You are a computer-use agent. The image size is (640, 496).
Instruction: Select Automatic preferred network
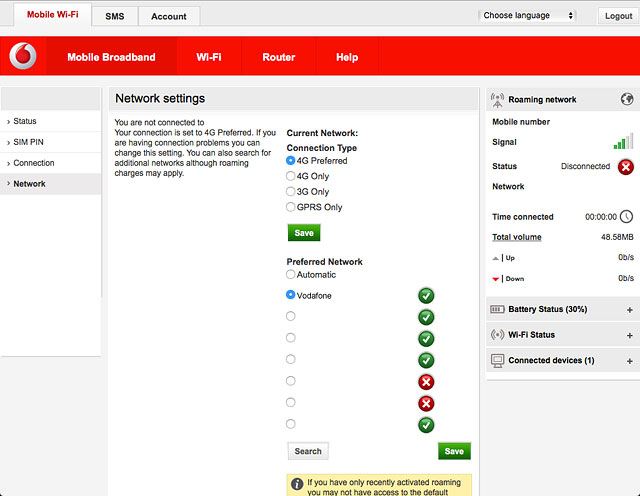point(291,274)
